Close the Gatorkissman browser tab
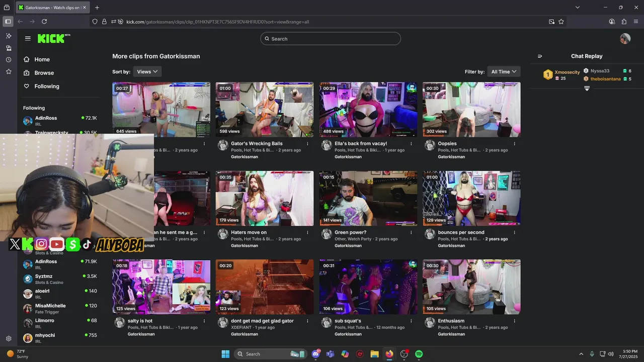This screenshot has height=362, width=644. [x=85, y=8]
